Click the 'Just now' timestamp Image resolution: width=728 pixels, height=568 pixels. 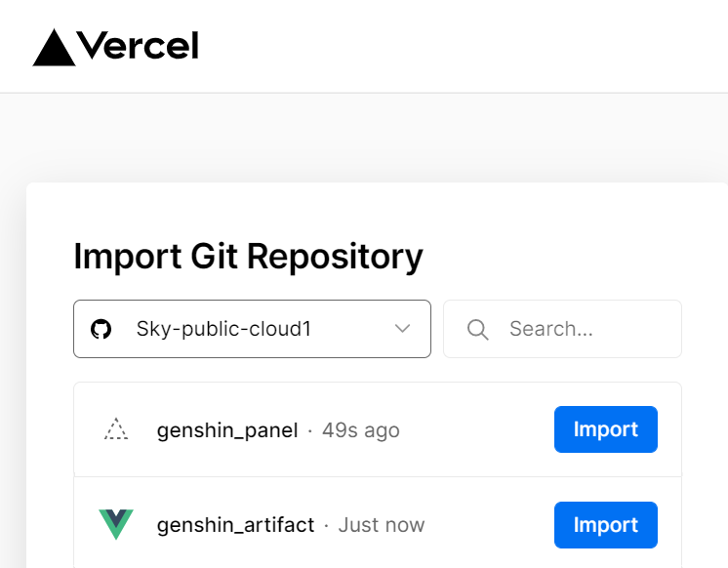click(x=382, y=525)
